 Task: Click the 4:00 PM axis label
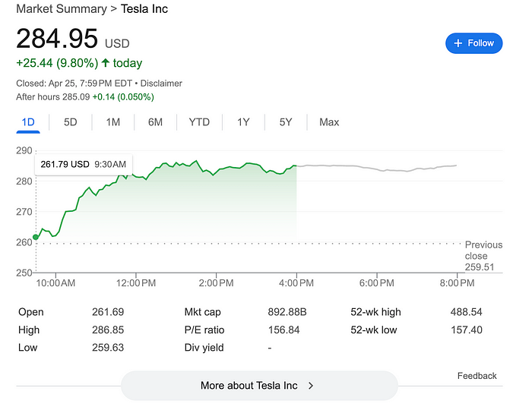(296, 283)
